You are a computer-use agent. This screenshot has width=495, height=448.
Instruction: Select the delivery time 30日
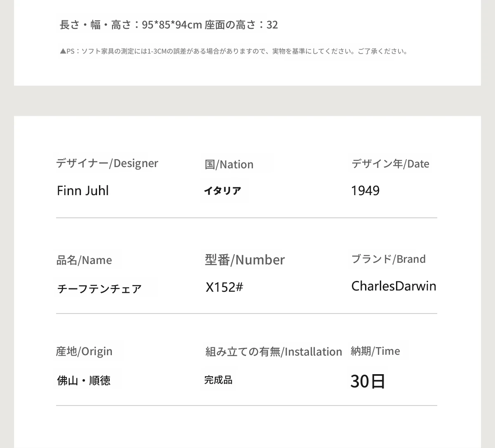[368, 381]
